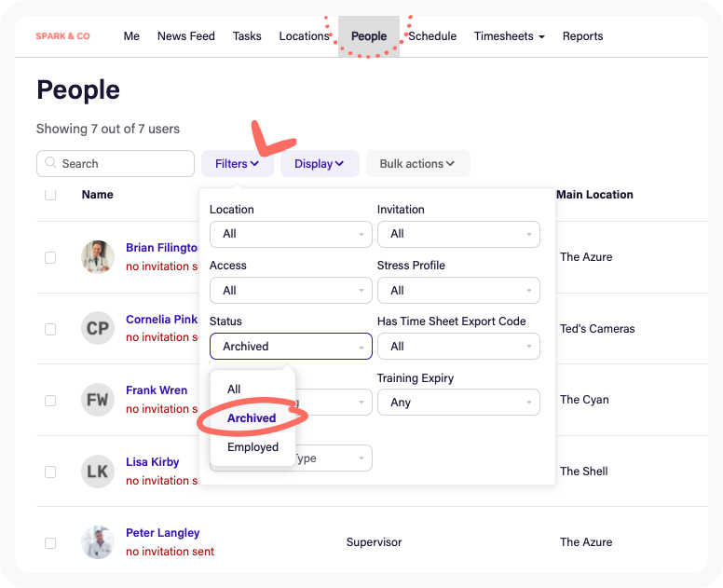
Task: Click Cornelia Pink's CP avatar
Action: tap(98, 328)
